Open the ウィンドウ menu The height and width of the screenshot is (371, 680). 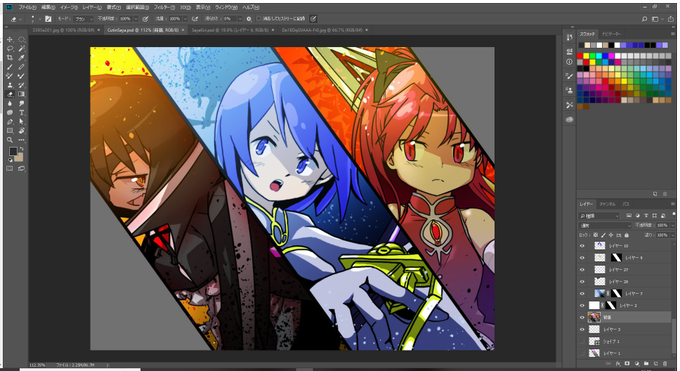[x=226, y=7]
